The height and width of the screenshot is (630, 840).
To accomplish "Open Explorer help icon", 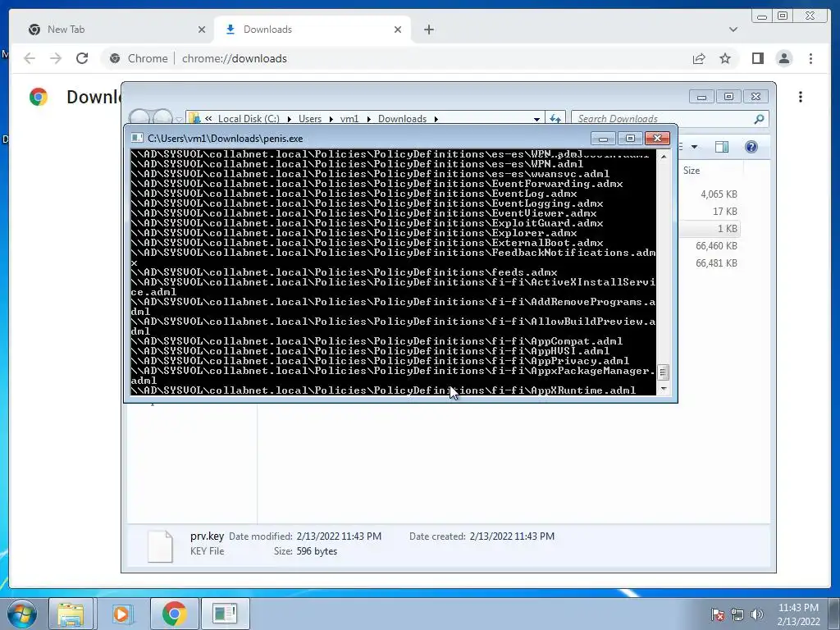I will [751, 147].
